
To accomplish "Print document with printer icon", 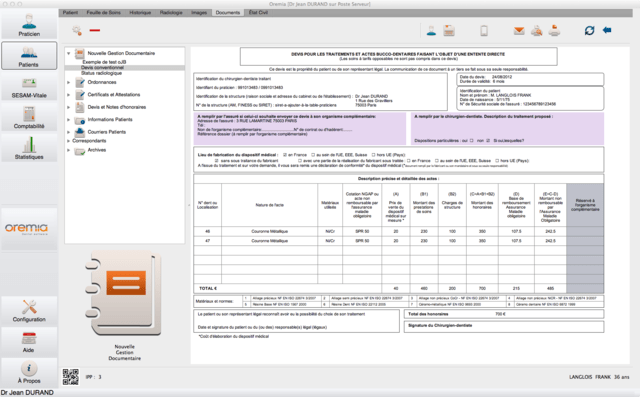I will [x=554, y=31].
